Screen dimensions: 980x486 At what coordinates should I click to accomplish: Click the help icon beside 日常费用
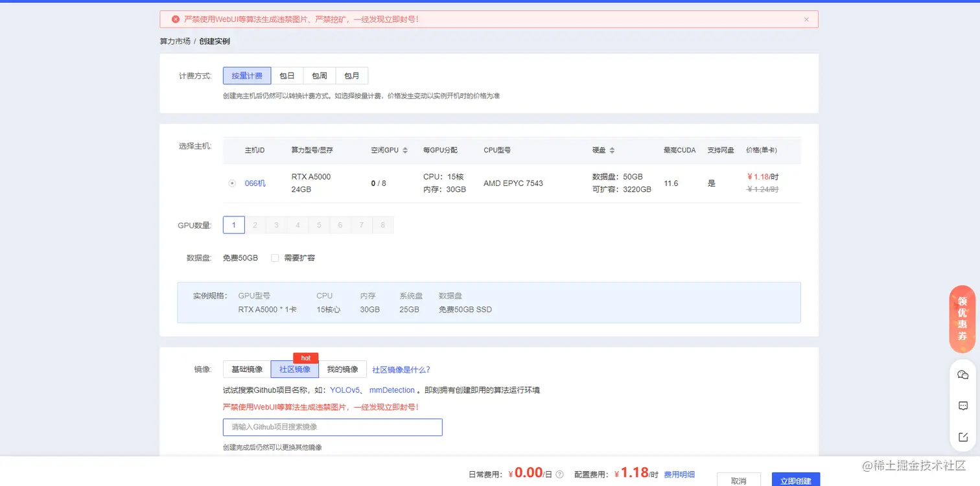(559, 474)
